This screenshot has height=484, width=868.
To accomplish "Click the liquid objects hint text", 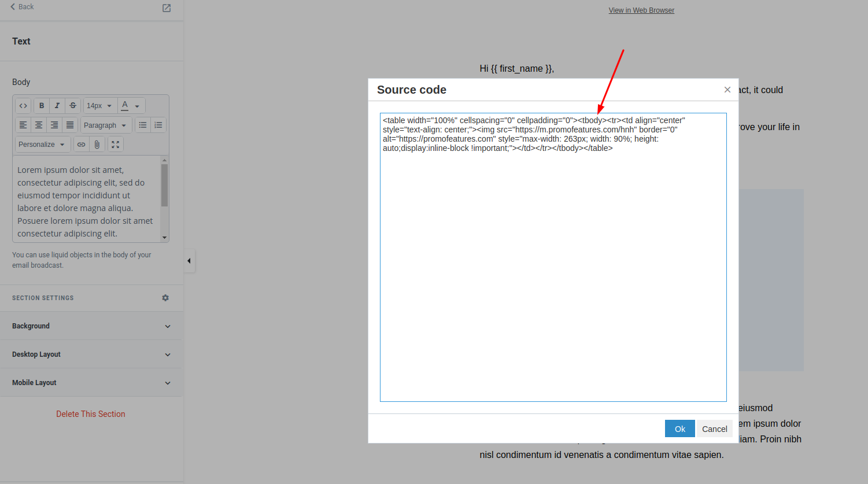I will pos(82,260).
